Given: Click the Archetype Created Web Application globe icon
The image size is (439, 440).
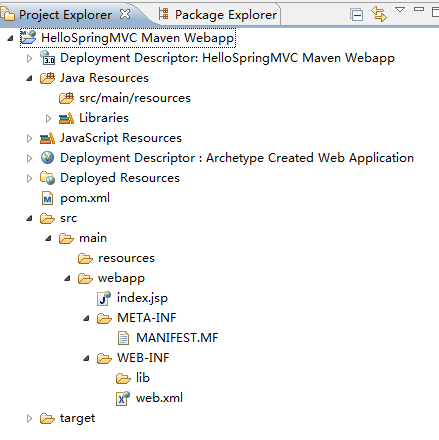Looking at the screenshot, I should [x=47, y=158].
